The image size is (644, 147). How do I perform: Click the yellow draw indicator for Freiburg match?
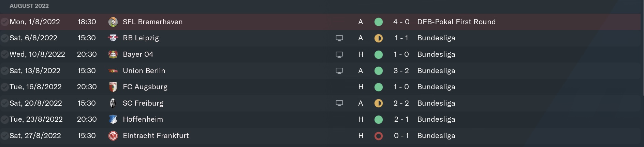click(x=379, y=103)
